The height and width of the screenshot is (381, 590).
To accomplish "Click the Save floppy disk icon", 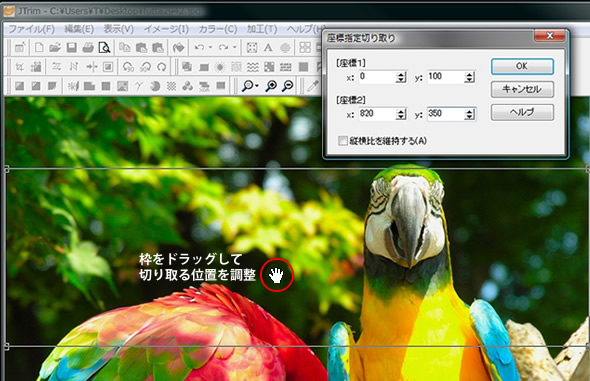I will (x=71, y=47).
